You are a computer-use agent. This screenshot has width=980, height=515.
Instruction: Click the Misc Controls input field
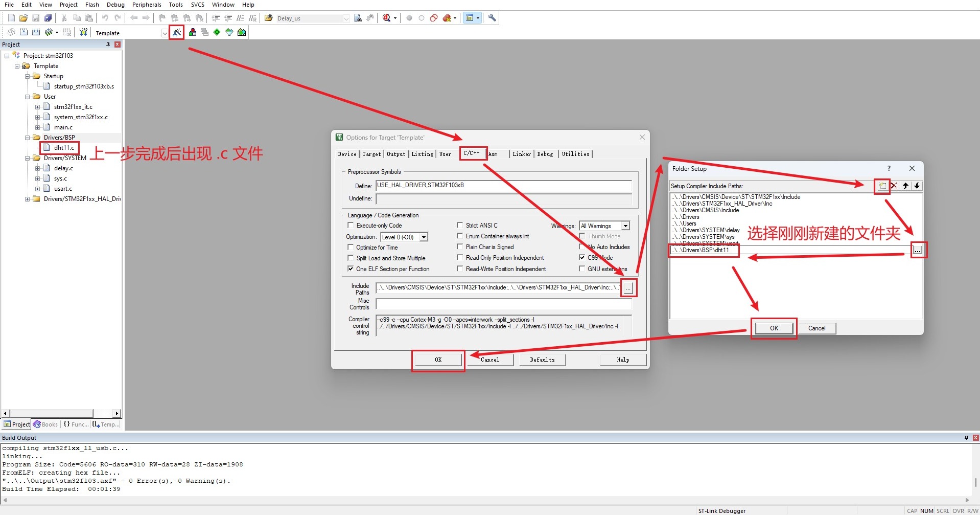[504, 304]
